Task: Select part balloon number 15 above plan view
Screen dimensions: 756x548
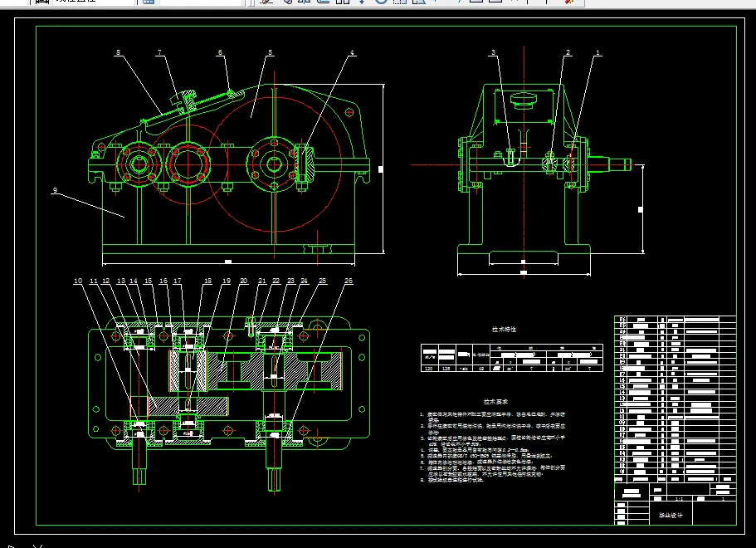Action: [148, 281]
